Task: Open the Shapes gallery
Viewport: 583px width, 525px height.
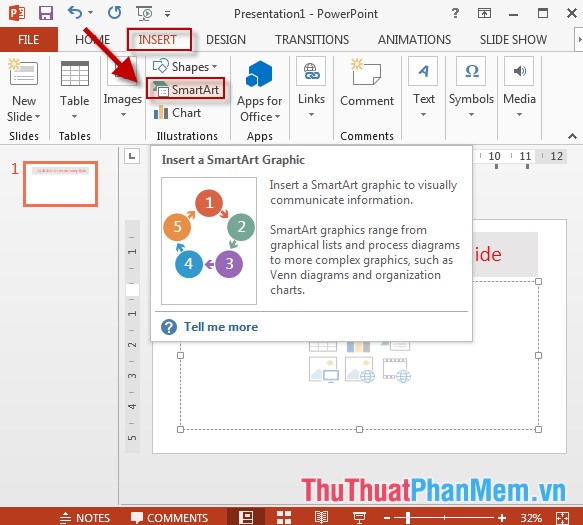Action: (185, 67)
